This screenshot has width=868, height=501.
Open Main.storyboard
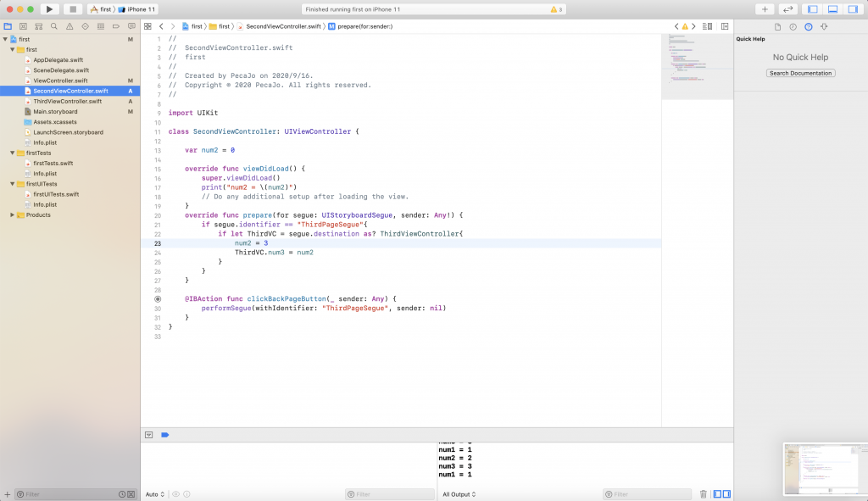55,111
